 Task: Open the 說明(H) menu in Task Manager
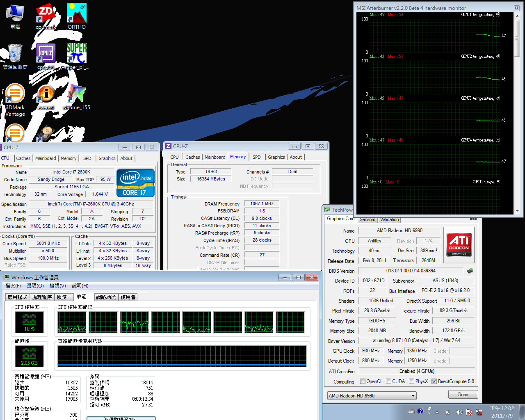[x=80, y=286]
